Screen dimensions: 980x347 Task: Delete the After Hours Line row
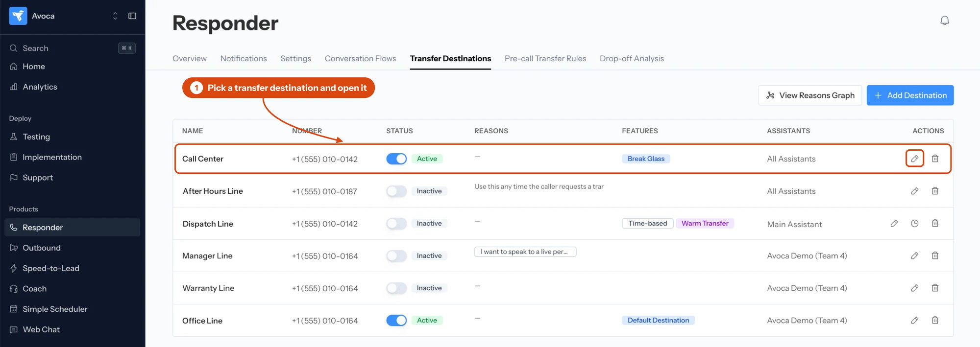pos(935,191)
